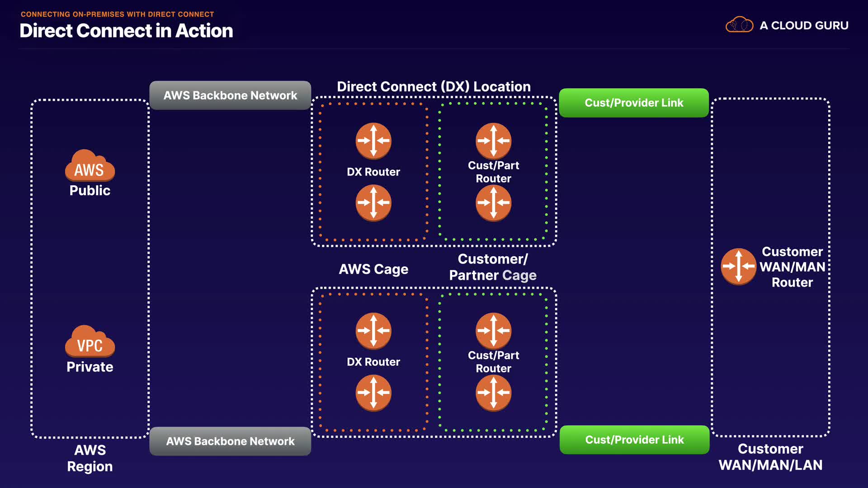This screenshot has width=868, height=488.
Task: Click the Customer WAN/MAN/LAN label
Action: [x=770, y=457]
